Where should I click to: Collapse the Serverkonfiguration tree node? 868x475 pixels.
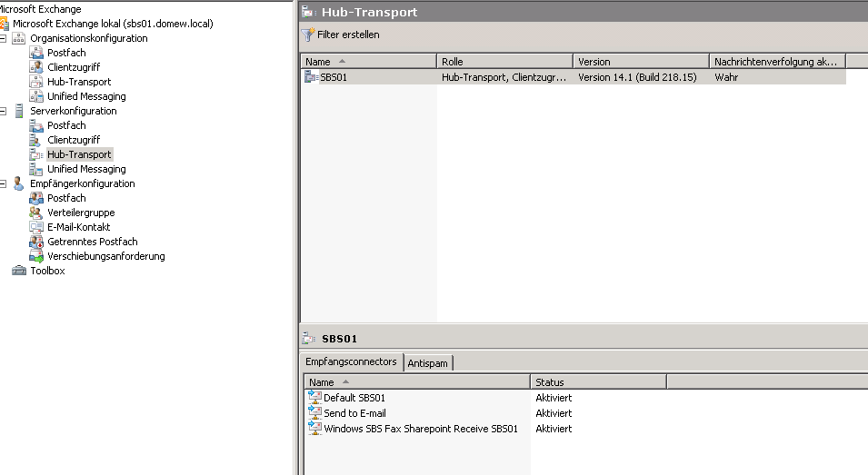(x=3, y=111)
